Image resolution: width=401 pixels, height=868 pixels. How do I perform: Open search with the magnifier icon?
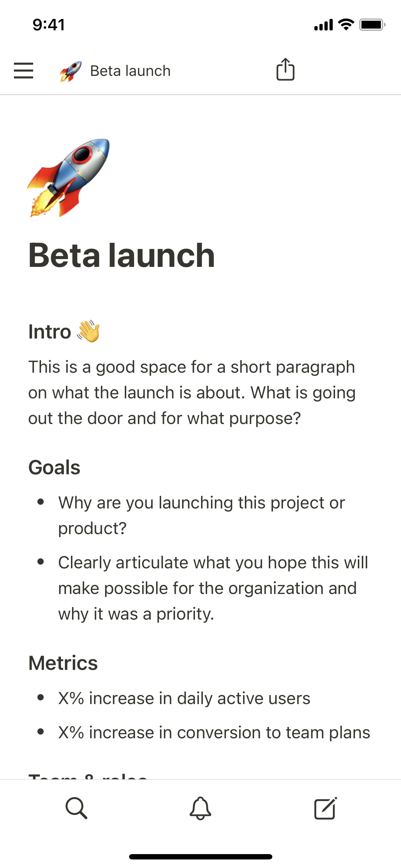coord(76,808)
